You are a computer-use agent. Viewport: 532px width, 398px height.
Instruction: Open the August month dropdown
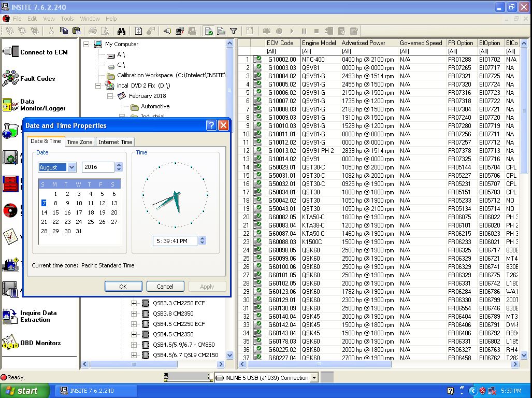pos(71,167)
